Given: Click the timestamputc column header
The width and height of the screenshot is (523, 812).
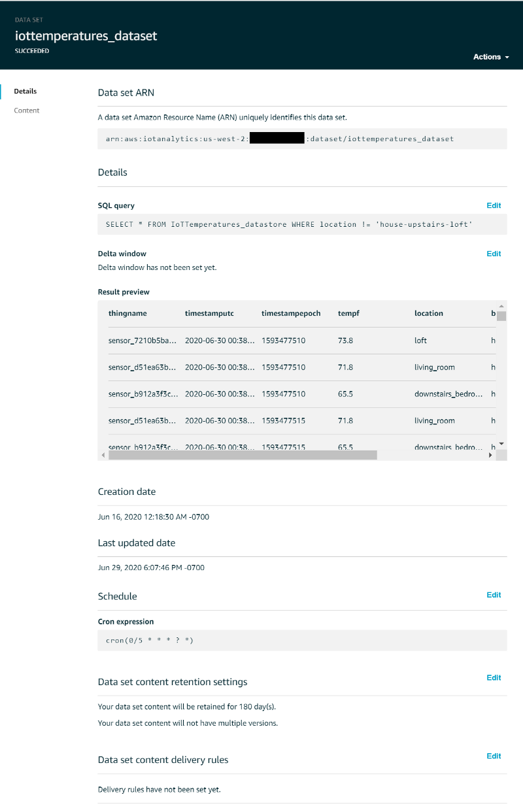Looking at the screenshot, I should point(209,313).
